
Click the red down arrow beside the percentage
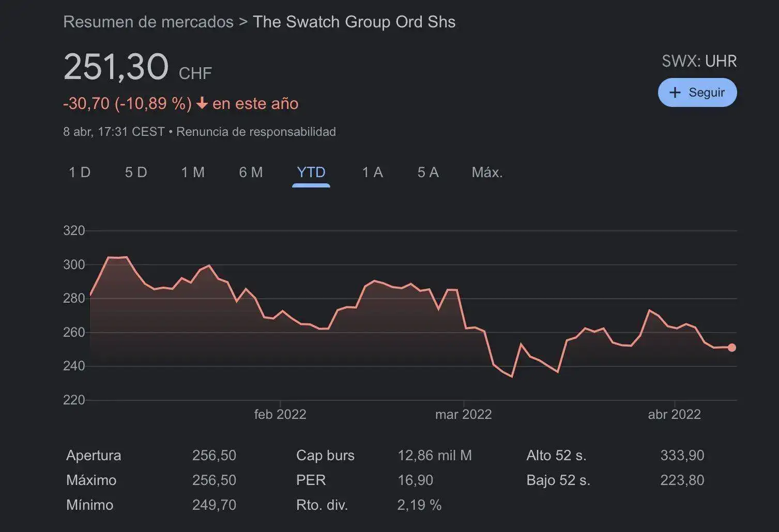point(202,104)
